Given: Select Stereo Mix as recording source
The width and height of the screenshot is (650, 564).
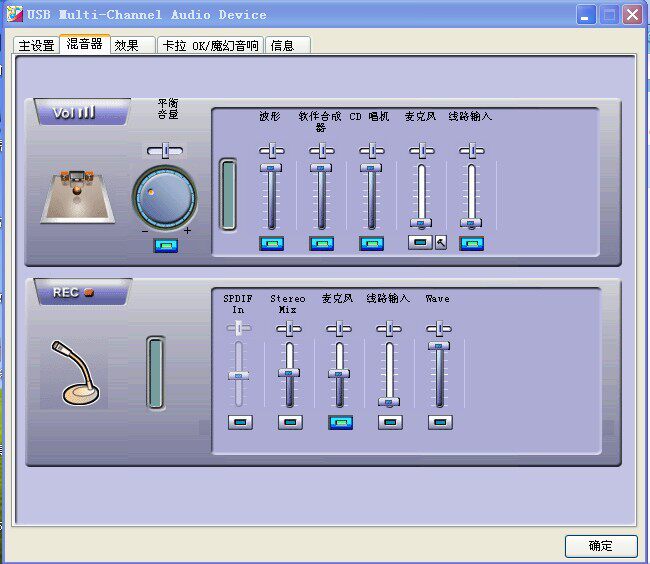Looking at the screenshot, I should pyautogui.click(x=290, y=422).
